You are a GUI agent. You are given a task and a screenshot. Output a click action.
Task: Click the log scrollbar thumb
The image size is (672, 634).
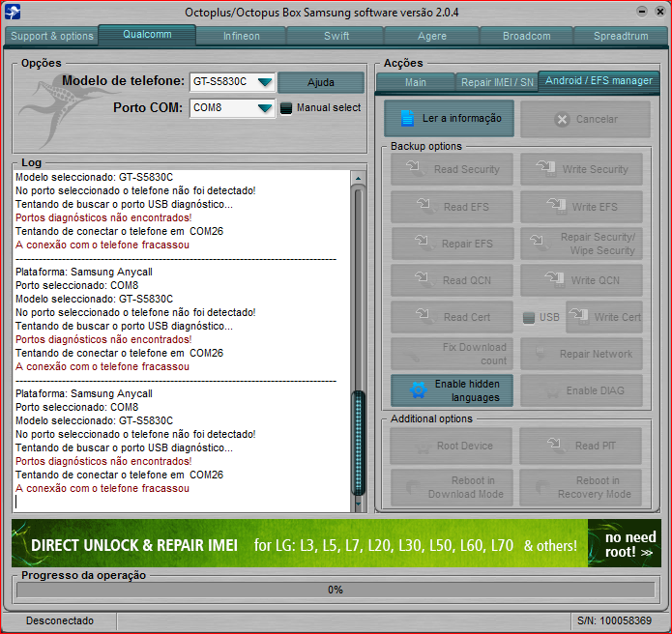tap(359, 443)
